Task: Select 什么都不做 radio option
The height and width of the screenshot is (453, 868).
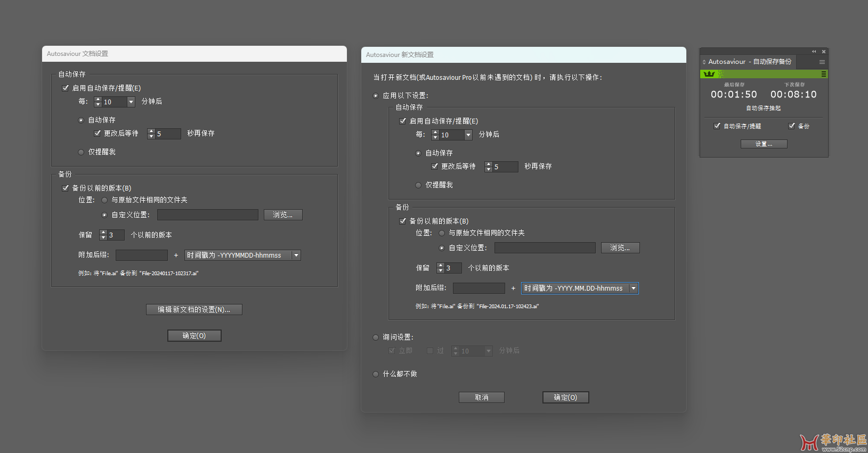Action: [376, 374]
